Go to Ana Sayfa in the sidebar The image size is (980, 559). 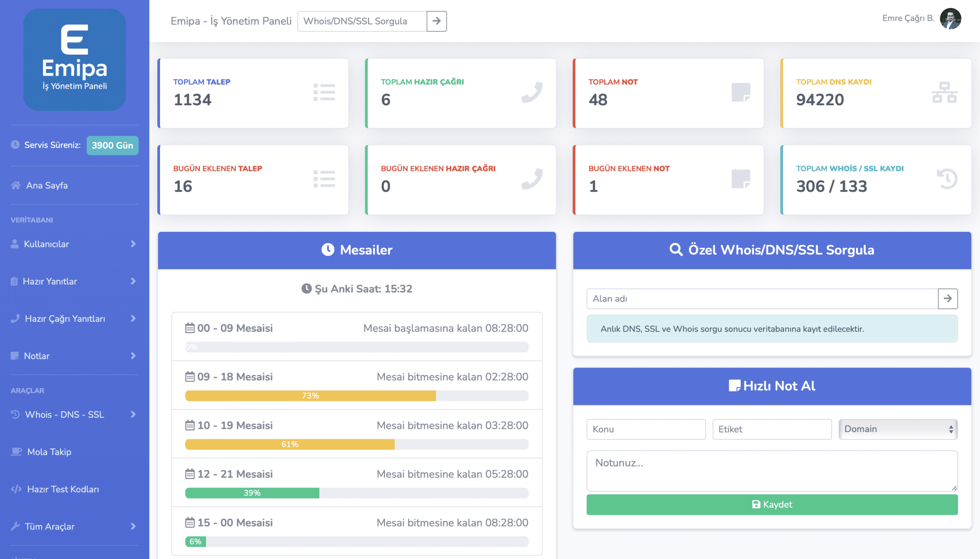click(46, 186)
